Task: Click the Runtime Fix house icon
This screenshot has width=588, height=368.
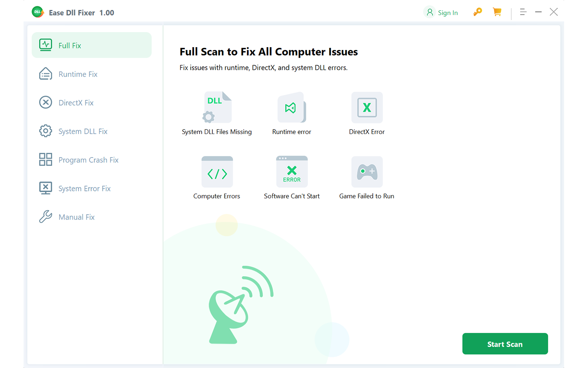Action: click(46, 74)
